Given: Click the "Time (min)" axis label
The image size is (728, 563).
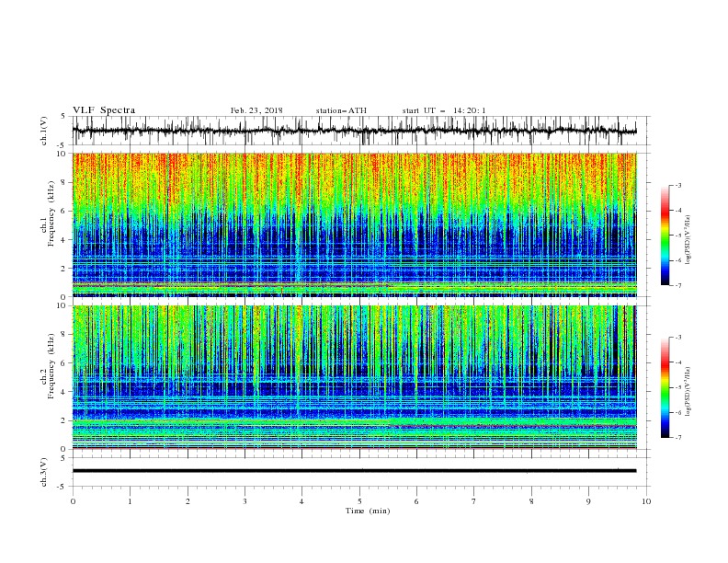Looking at the screenshot, I should pos(368,511).
